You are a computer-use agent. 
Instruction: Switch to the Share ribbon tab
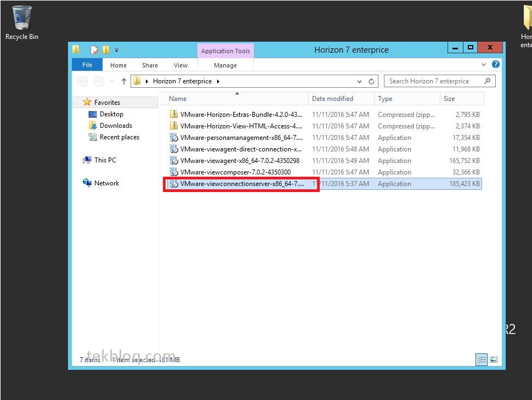(150, 65)
